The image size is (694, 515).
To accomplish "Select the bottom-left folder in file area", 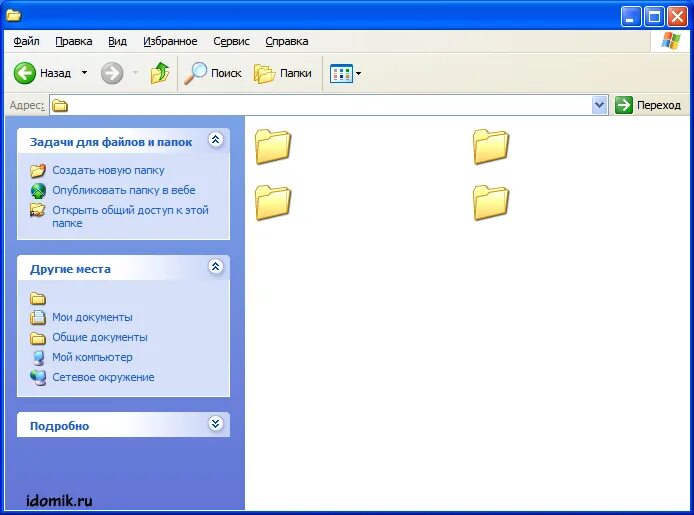I will pos(273,202).
